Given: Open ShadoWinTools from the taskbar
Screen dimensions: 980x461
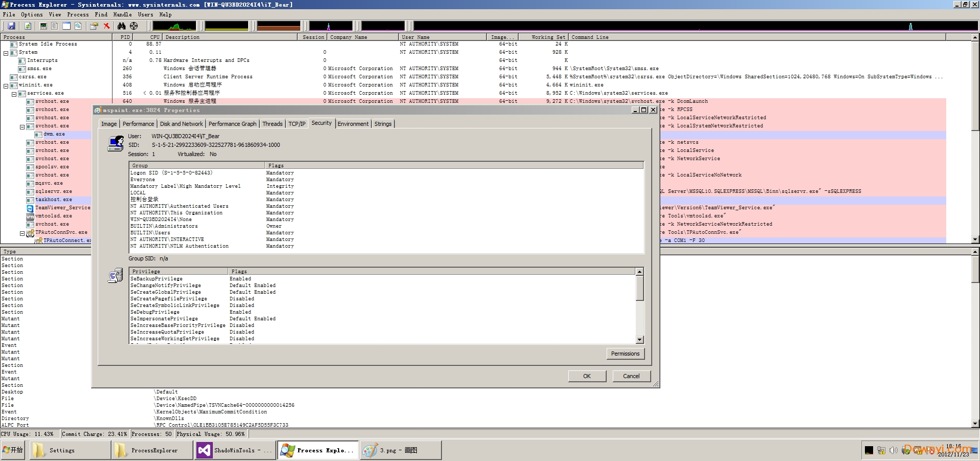Looking at the screenshot, I should point(235,450).
